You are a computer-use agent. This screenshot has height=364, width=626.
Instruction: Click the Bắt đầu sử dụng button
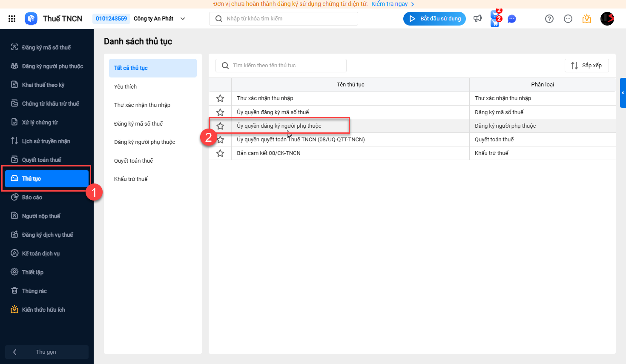[x=434, y=19]
